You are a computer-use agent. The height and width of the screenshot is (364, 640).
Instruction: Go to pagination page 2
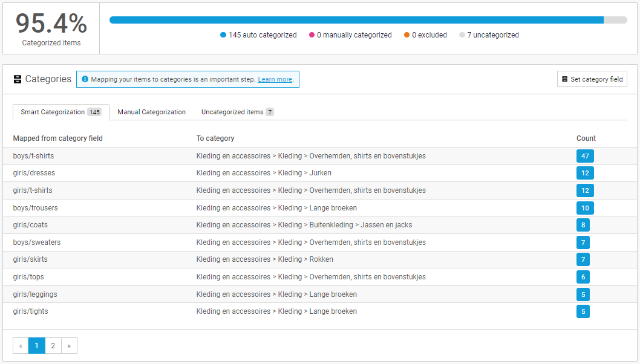click(x=53, y=345)
